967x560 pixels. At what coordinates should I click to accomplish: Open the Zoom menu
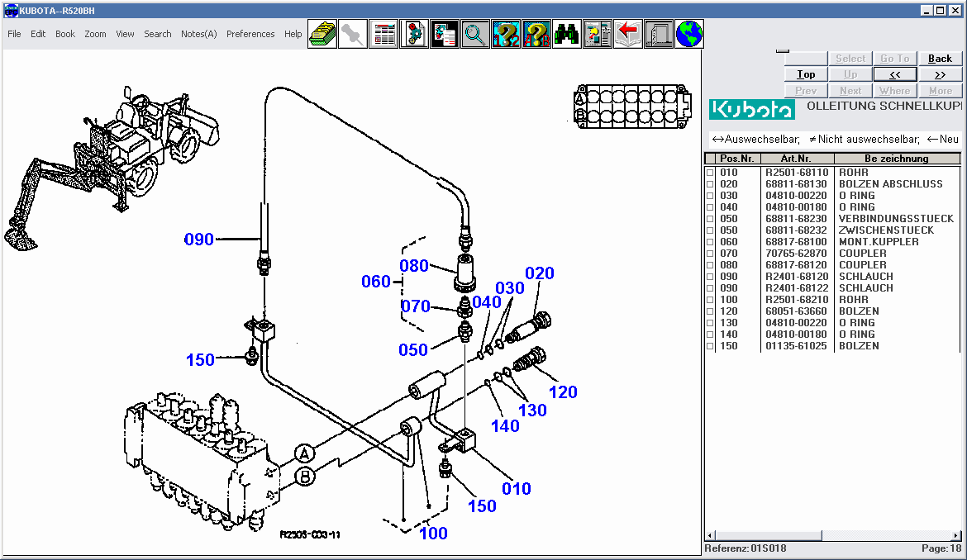(95, 34)
